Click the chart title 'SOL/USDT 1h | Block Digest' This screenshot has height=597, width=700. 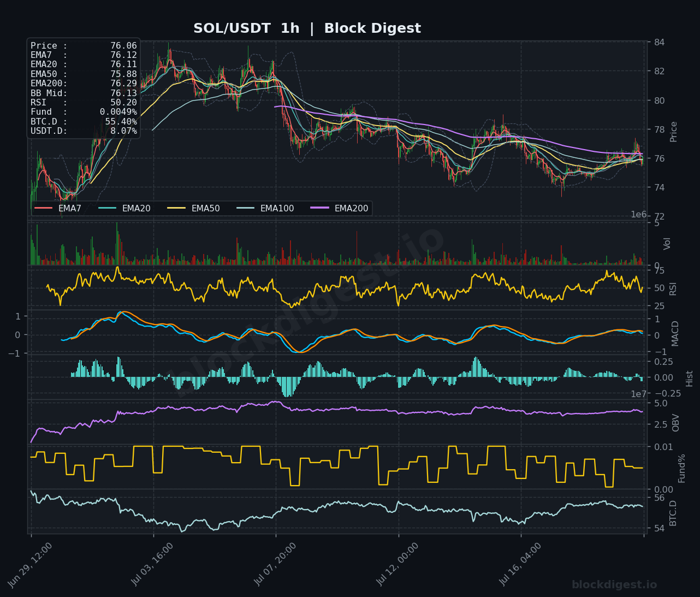pos(307,28)
